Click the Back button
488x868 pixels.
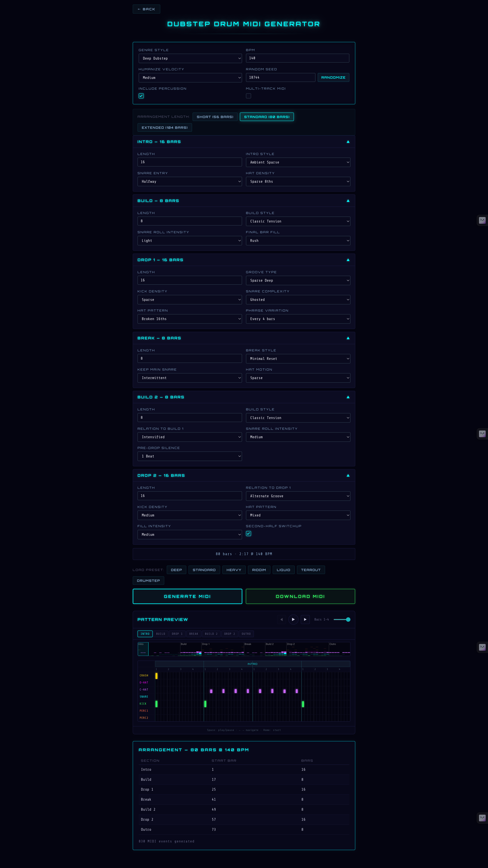(x=146, y=9)
